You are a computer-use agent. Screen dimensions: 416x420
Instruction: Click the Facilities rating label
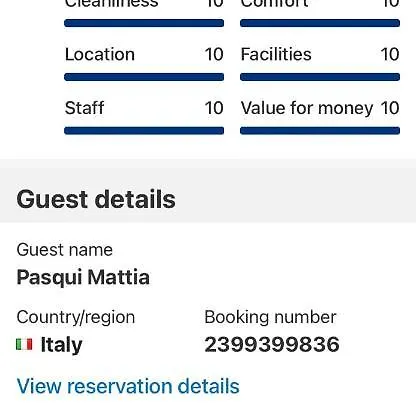click(276, 54)
